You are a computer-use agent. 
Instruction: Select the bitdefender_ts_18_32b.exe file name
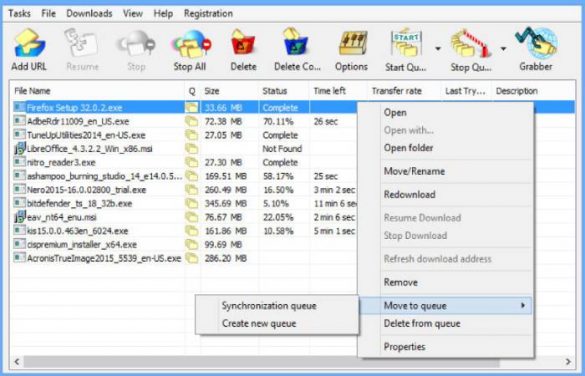tap(79, 203)
